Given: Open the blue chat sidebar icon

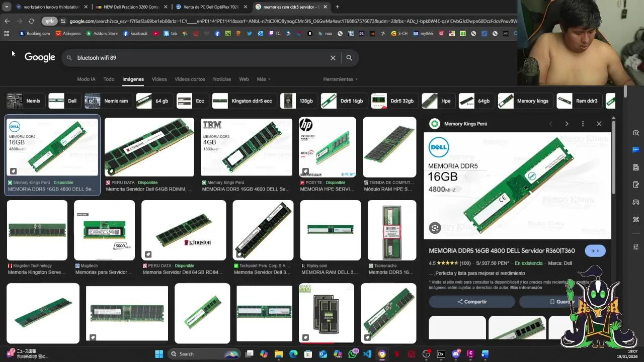Looking at the screenshot, I should (x=636, y=150).
